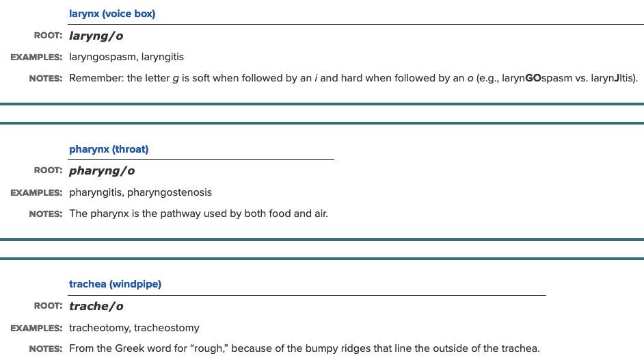Click the note about the Greek word for rough

(x=304, y=349)
